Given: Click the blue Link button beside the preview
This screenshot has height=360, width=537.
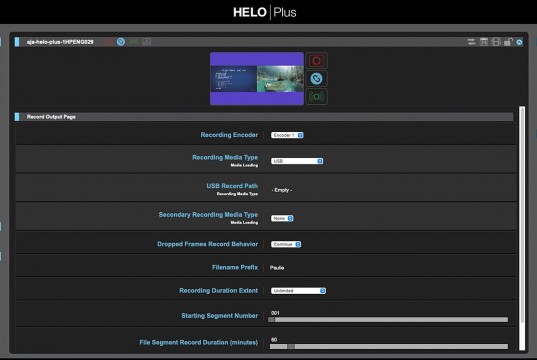Looking at the screenshot, I should 316,79.
